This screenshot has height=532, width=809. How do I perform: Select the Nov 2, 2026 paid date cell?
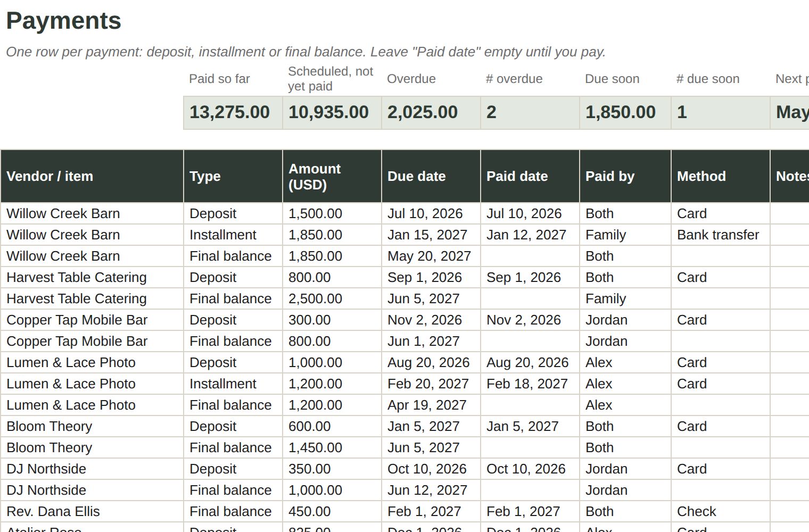(530, 320)
